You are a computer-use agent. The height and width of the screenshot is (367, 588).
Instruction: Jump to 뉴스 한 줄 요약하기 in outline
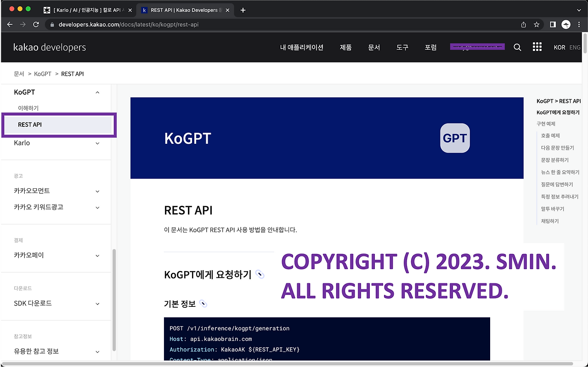click(x=560, y=172)
